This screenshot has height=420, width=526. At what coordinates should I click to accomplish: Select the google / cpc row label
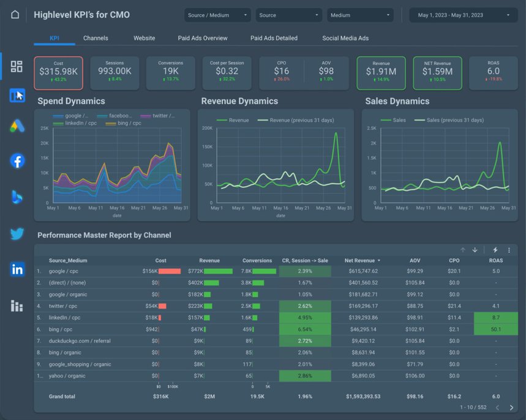click(64, 271)
